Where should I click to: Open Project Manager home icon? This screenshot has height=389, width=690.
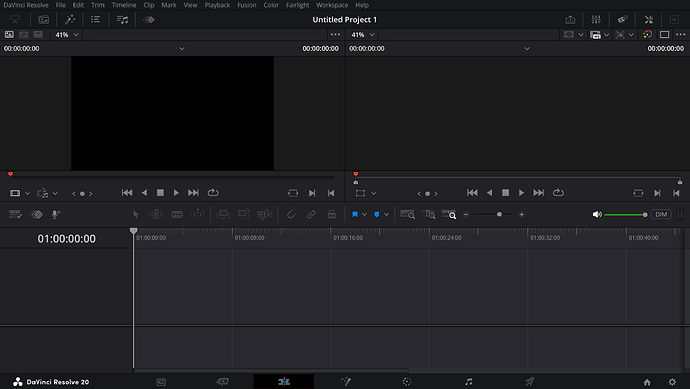(x=647, y=382)
